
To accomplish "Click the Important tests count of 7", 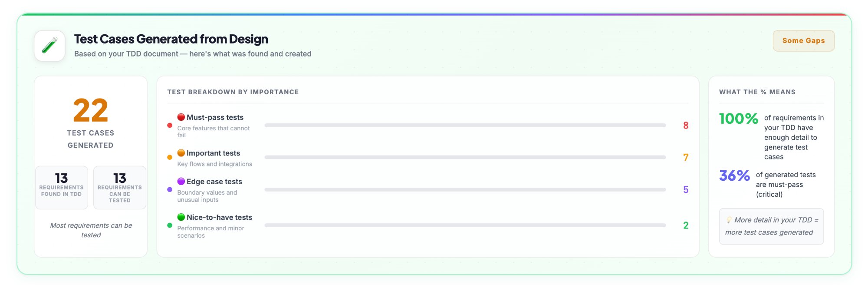I will 686,157.
